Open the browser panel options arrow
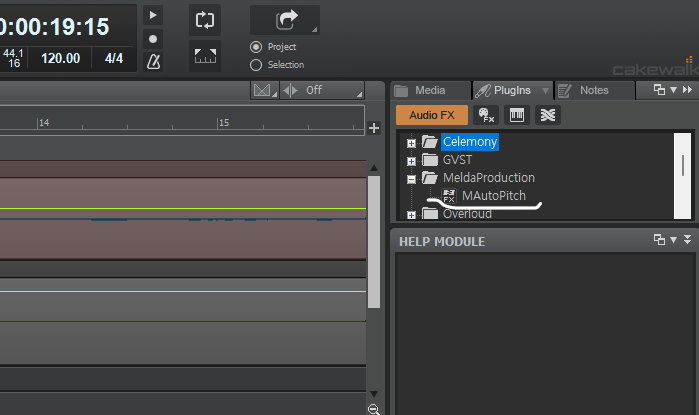This screenshot has height=415, width=699. coord(674,90)
